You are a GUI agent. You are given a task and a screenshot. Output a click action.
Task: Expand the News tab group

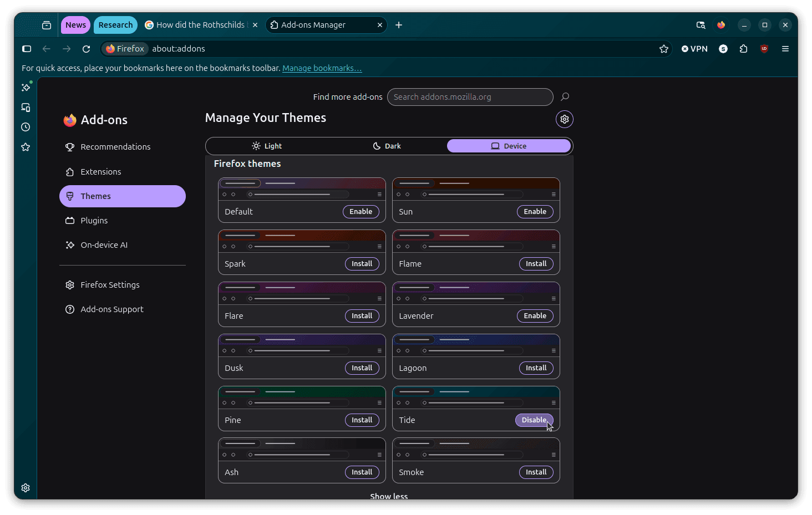[75, 25]
